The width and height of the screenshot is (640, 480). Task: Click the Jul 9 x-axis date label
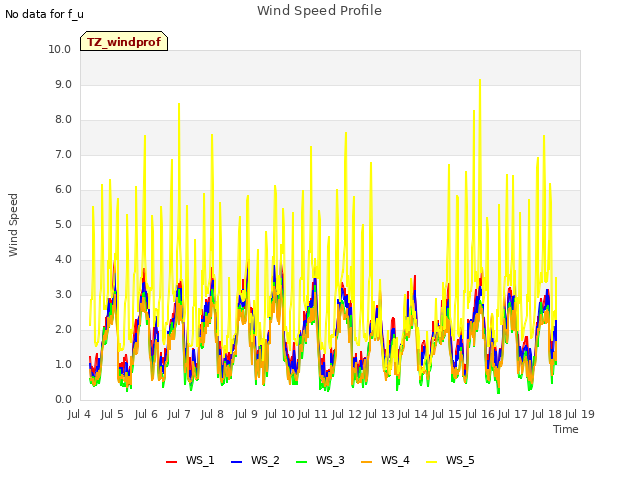pyautogui.click(x=246, y=414)
